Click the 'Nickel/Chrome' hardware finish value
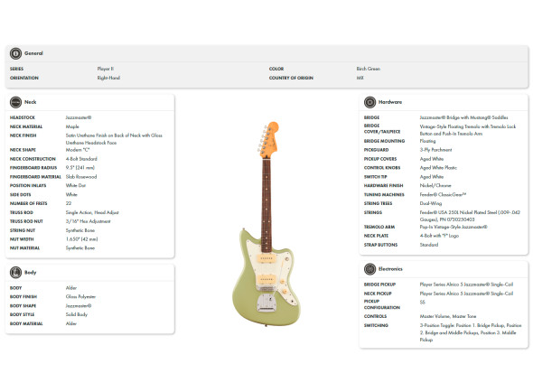Screen dimensions: 533x392 435,185
